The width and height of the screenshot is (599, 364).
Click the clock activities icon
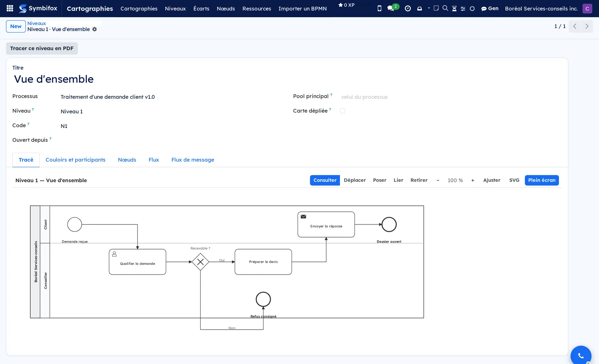point(408,8)
